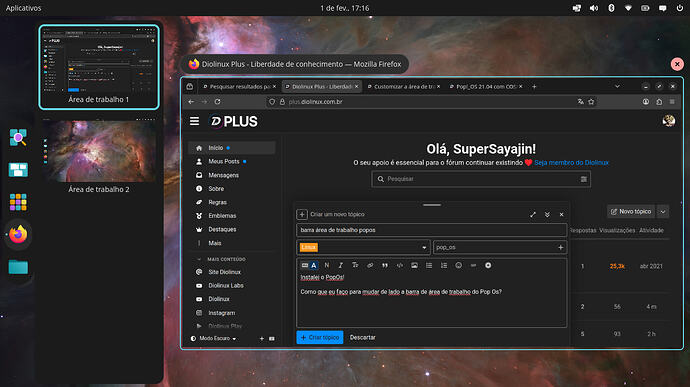690x387 pixels.
Task: Open Início in sidebar
Action: (232, 148)
